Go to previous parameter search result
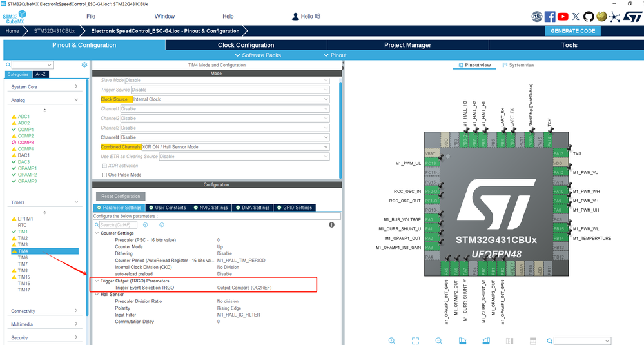 pyautogui.click(x=146, y=224)
